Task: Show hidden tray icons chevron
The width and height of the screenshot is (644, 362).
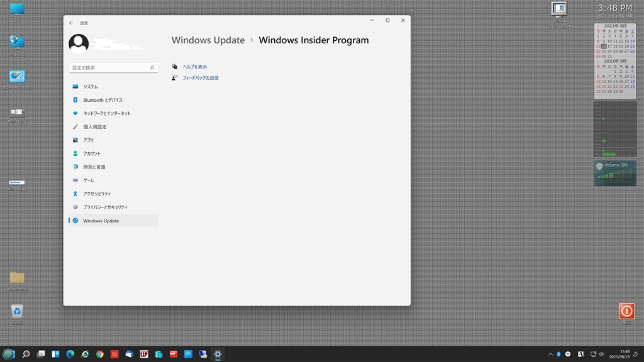Action: click(550, 354)
